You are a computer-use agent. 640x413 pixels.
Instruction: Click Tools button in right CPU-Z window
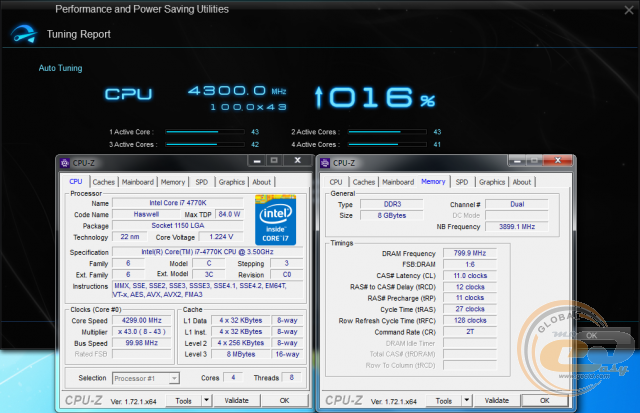[x=444, y=401]
